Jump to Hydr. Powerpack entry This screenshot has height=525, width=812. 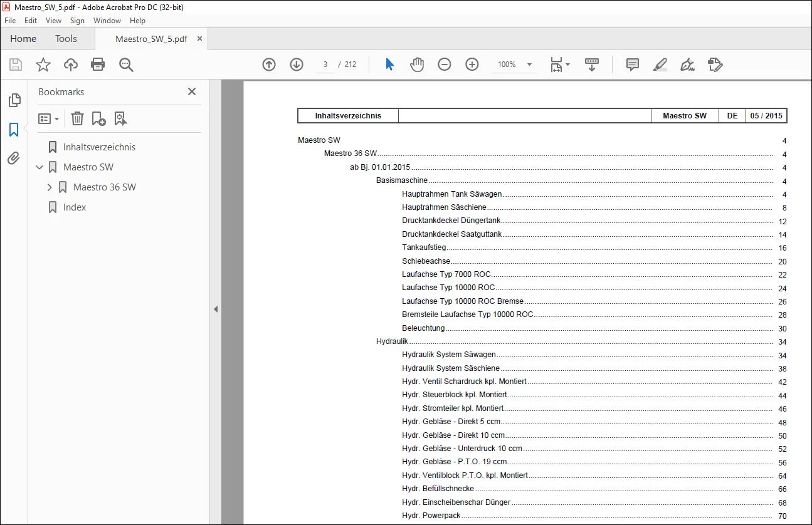click(x=431, y=516)
